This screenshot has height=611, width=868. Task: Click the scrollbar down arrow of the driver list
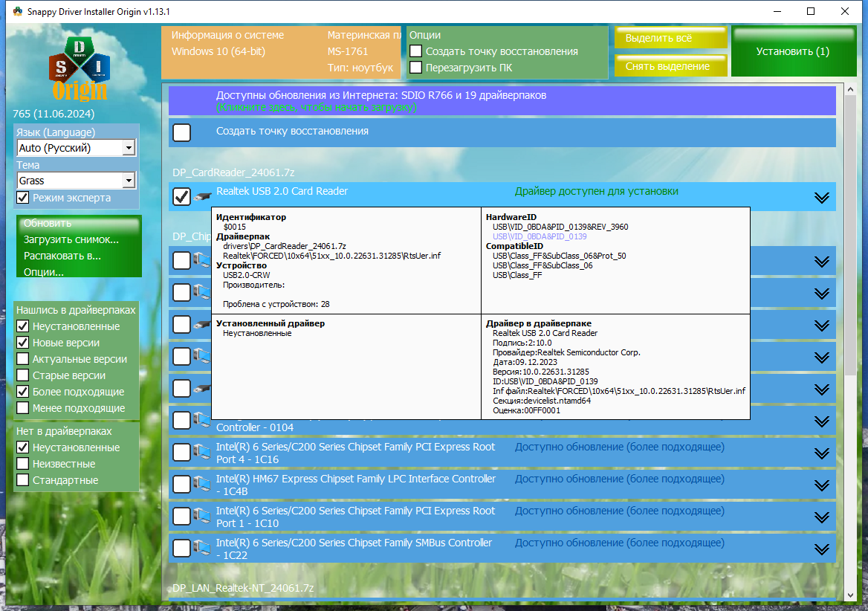(x=851, y=595)
